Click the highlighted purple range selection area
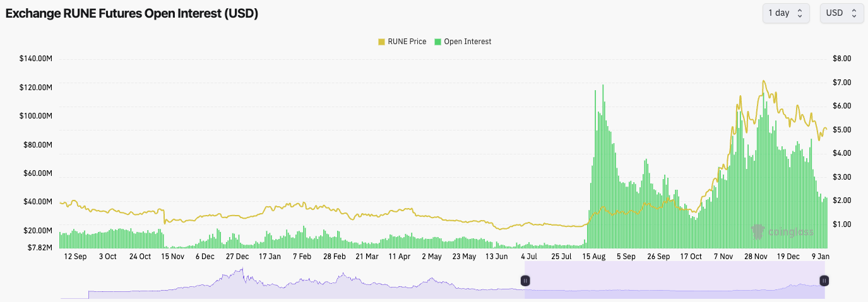Viewport: 868px width, 302px height. (674, 280)
